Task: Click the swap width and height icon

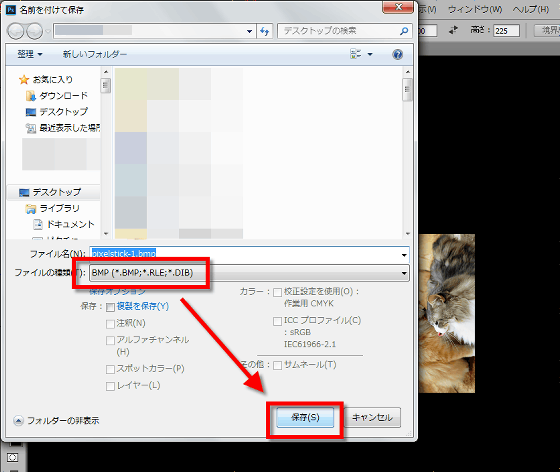Action: coord(453,30)
